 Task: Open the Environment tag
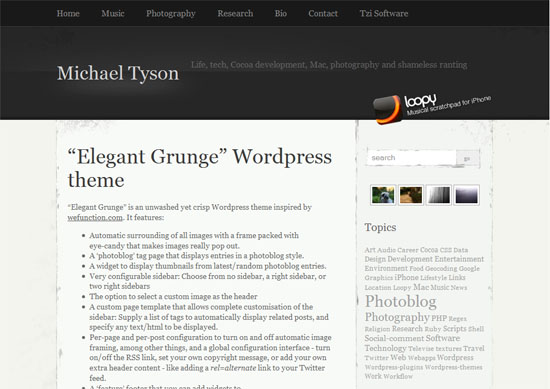point(386,268)
